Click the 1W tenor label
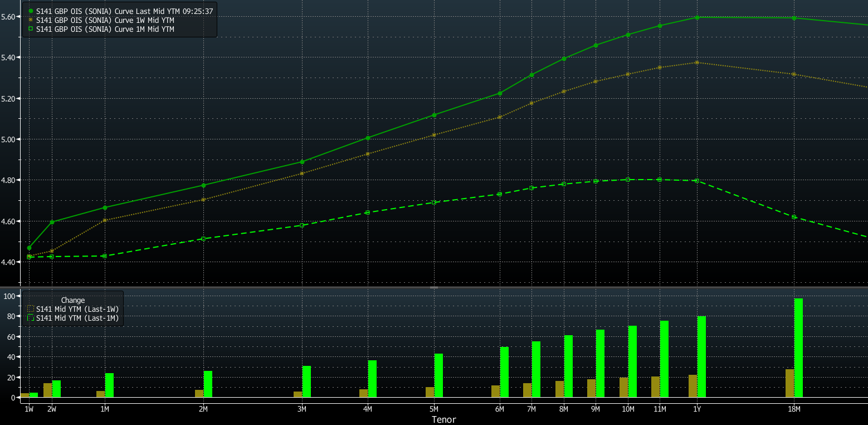The height and width of the screenshot is (425, 868). point(29,409)
